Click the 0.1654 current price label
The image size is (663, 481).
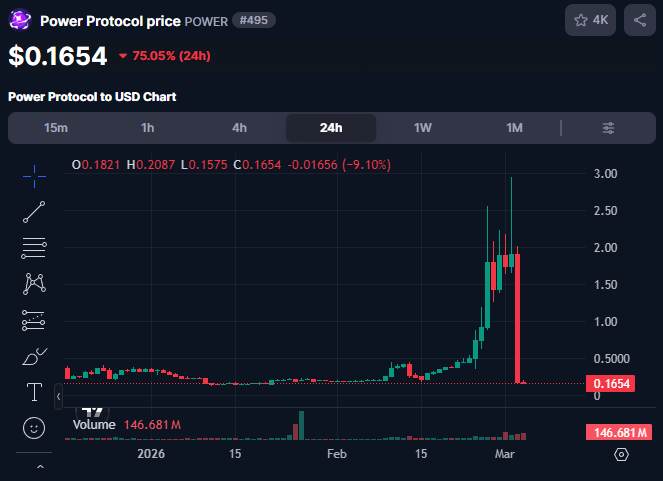[611, 384]
